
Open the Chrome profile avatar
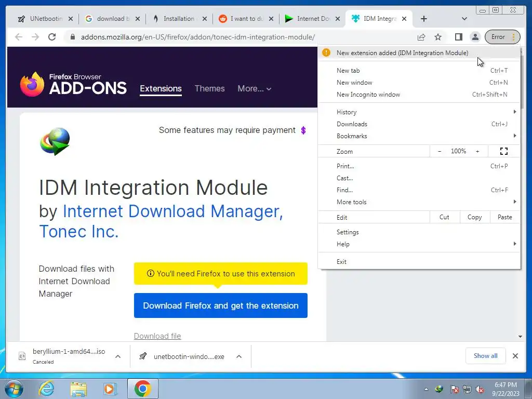(475, 37)
